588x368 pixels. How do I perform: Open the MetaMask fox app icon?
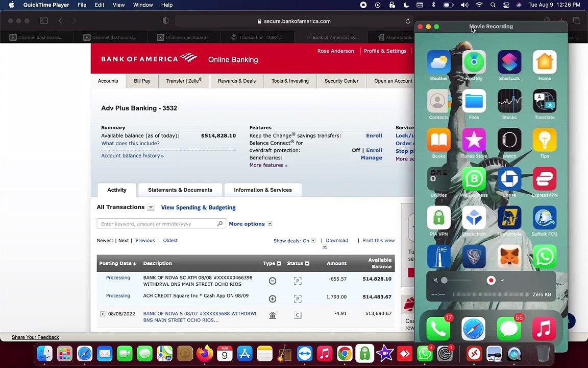tap(509, 257)
